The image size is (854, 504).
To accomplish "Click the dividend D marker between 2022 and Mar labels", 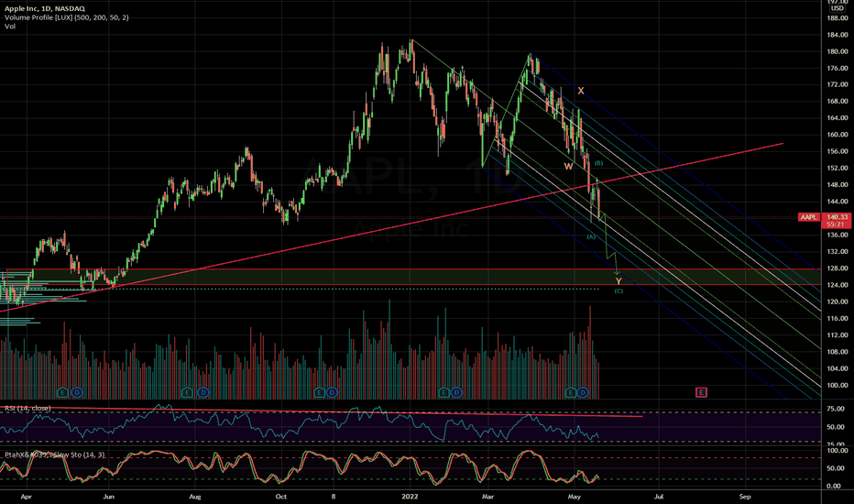I will (x=456, y=392).
